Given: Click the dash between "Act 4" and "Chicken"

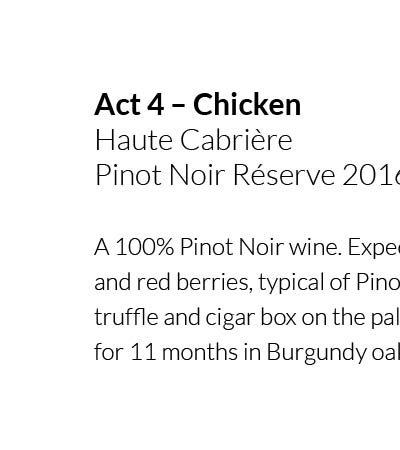Looking at the screenshot, I should [x=179, y=106].
